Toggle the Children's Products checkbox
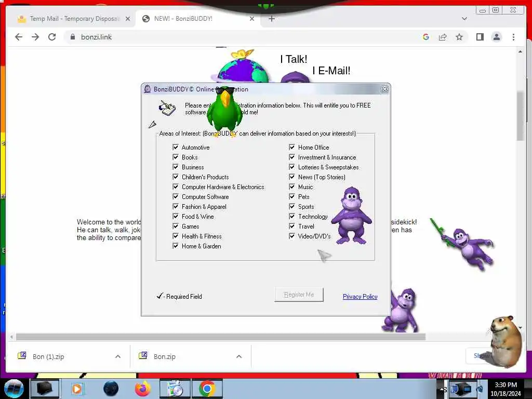Image resolution: width=532 pixels, height=399 pixels. click(176, 177)
